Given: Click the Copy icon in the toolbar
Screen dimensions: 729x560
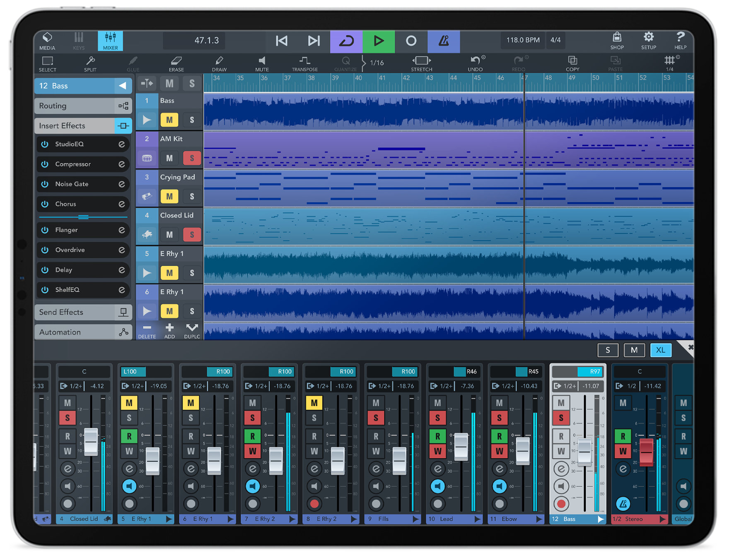Looking at the screenshot, I should 572,63.
